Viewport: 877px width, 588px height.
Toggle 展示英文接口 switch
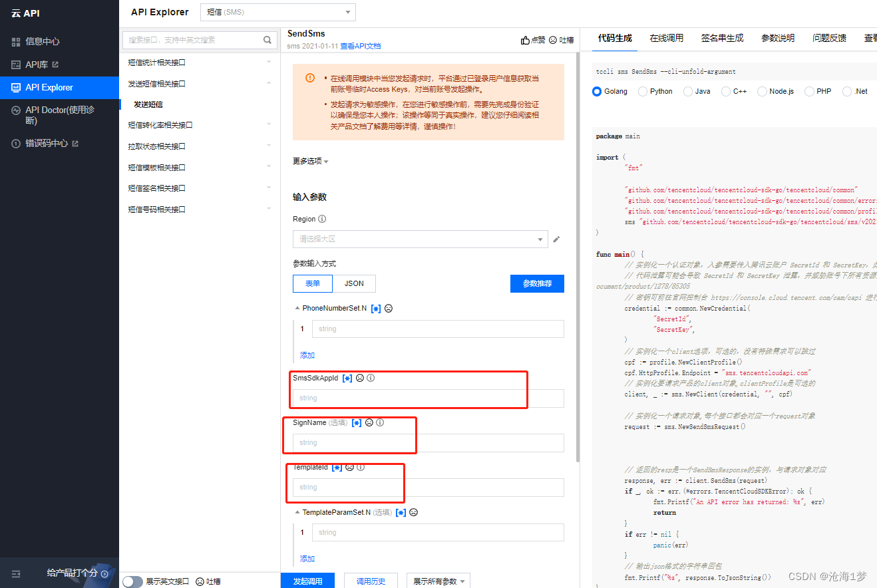pyautogui.click(x=132, y=581)
